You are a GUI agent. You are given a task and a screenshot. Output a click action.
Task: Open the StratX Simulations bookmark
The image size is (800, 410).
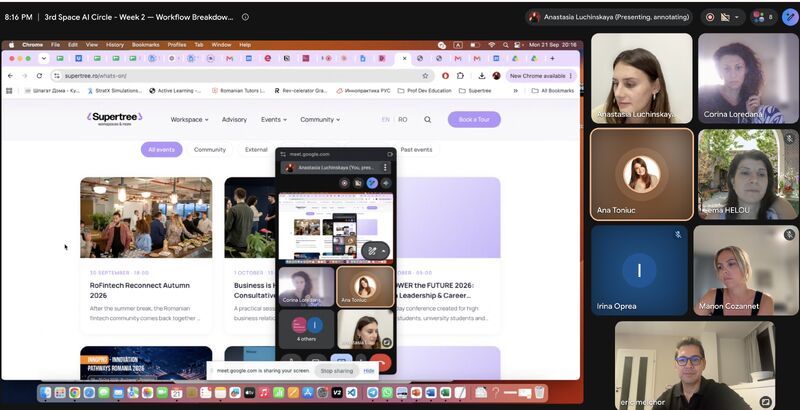pos(115,91)
